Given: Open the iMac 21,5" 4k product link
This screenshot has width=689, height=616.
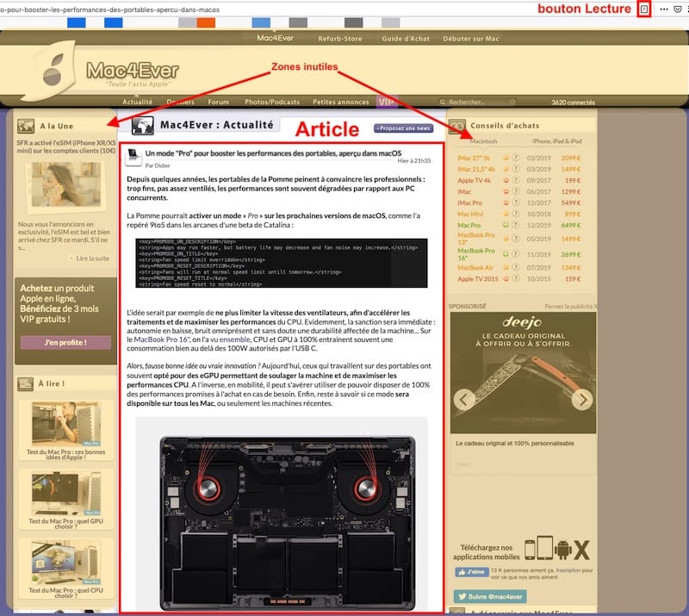Looking at the screenshot, I should coord(476,169).
